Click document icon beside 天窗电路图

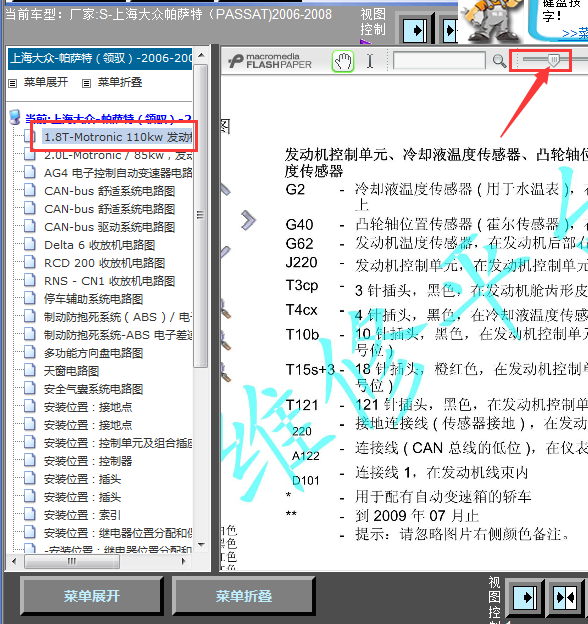click(29, 370)
